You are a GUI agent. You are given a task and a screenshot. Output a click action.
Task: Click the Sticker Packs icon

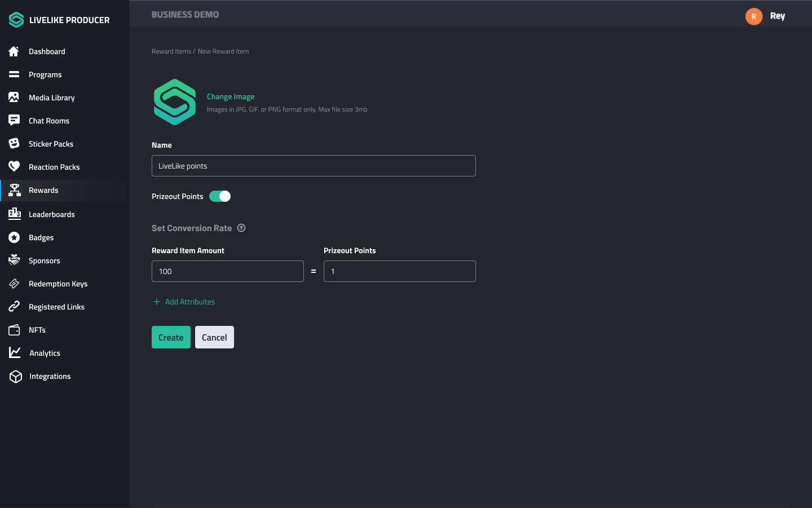14,144
